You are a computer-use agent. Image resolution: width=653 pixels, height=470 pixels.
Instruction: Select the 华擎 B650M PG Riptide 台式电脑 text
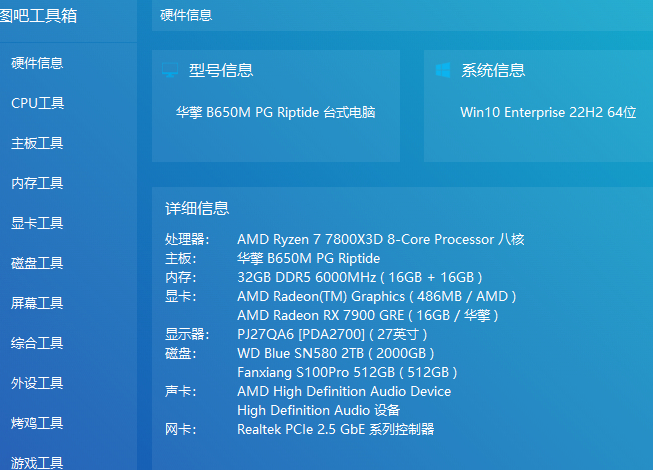click(276, 112)
